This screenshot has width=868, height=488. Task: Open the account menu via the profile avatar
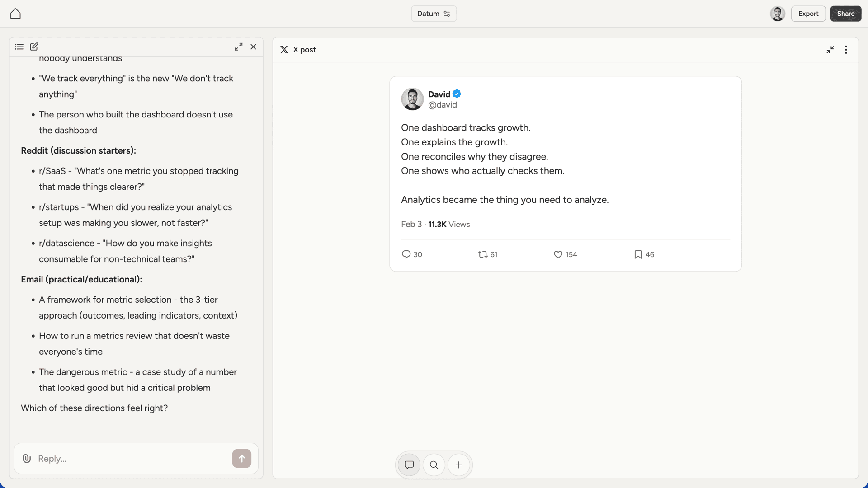778,14
